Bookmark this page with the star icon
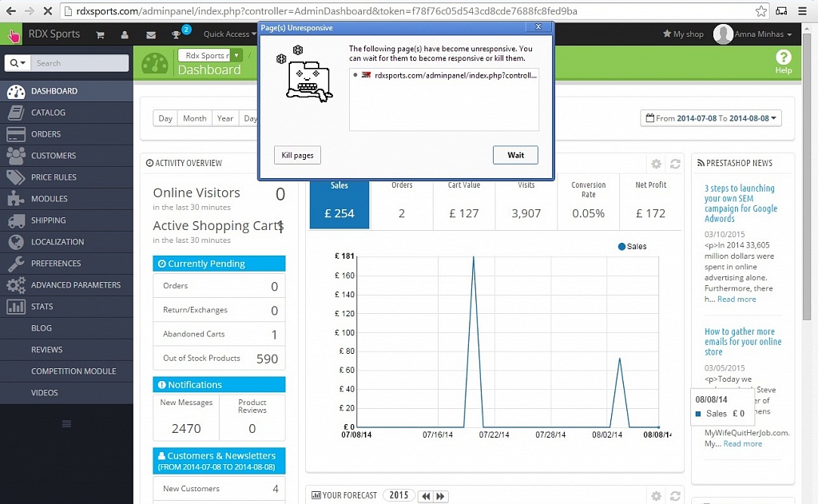 point(761,11)
